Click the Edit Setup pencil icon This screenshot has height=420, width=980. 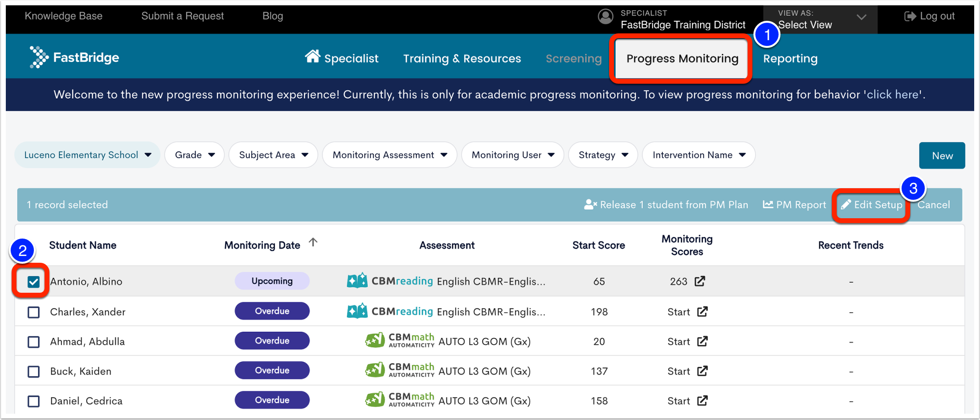point(846,205)
